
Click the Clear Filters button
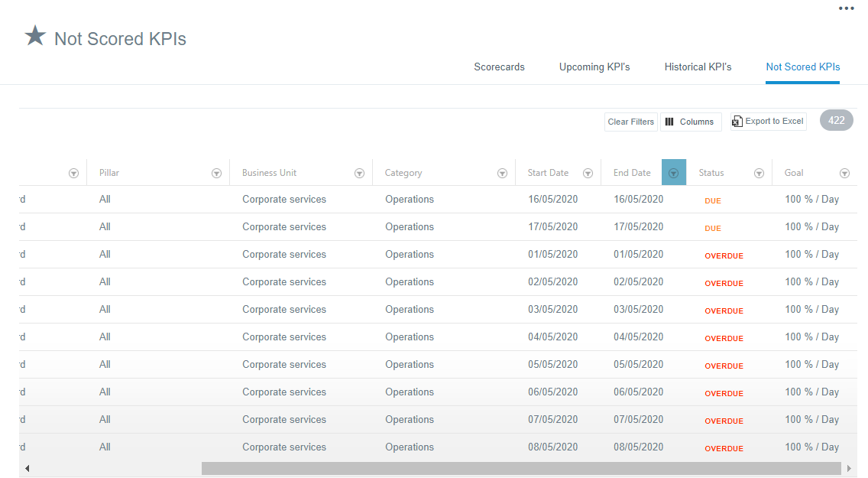[630, 121]
